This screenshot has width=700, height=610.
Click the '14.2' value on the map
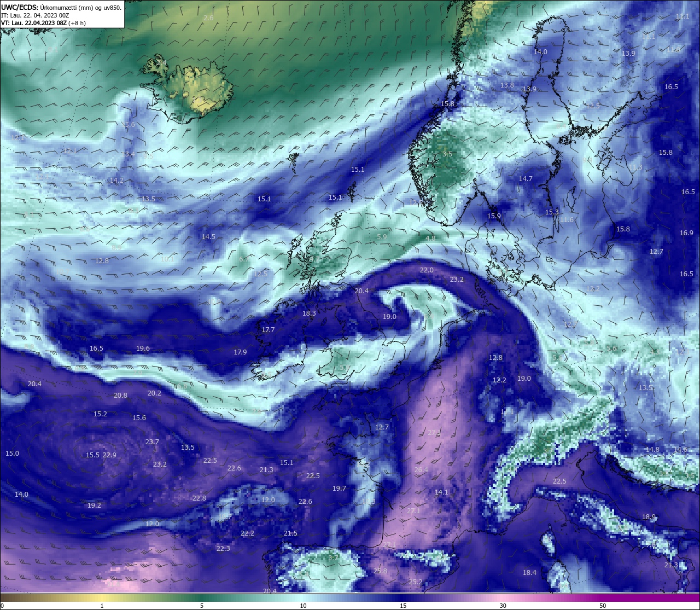(x=116, y=181)
